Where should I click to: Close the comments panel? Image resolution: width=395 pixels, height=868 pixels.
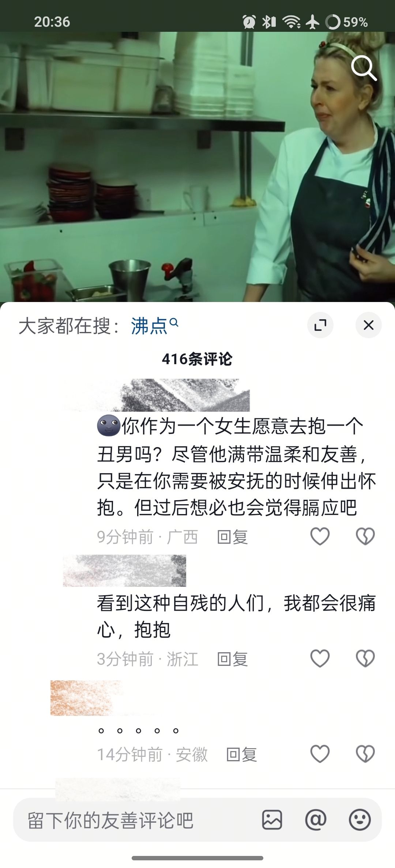(368, 325)
